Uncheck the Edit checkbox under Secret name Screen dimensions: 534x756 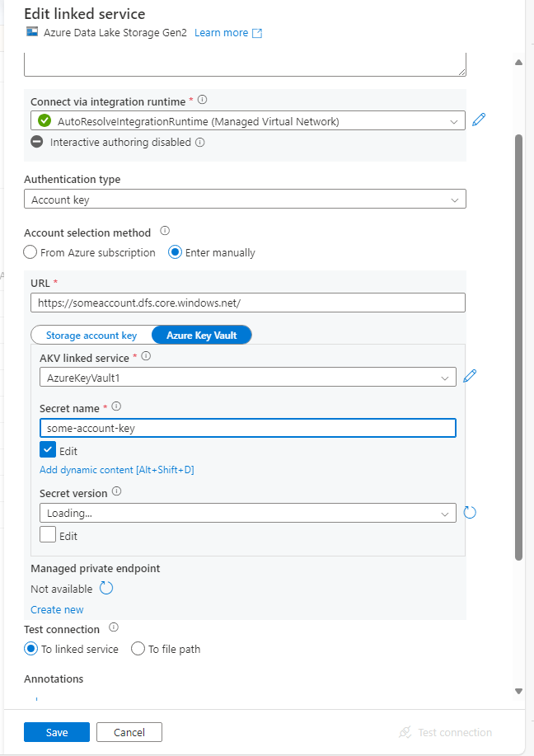point(48,451)
